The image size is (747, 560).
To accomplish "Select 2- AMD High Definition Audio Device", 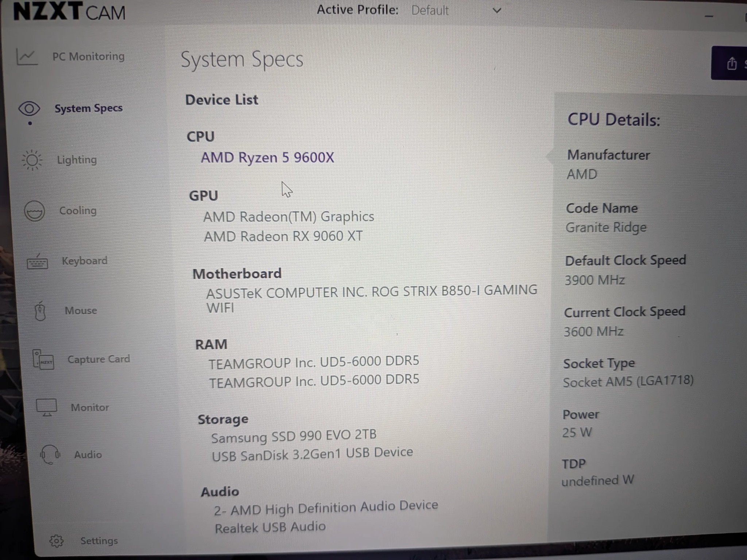I will click(326, 507).
